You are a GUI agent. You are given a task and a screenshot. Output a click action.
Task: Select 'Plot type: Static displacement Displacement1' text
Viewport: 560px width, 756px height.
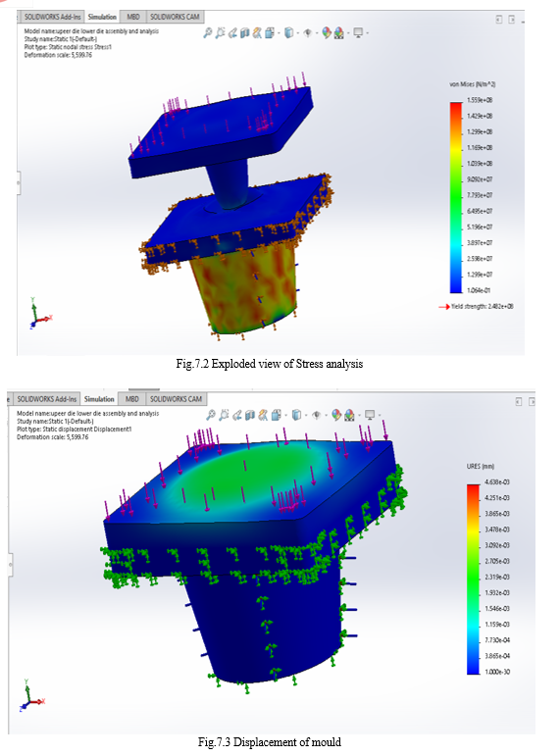(x=74, y=429)
